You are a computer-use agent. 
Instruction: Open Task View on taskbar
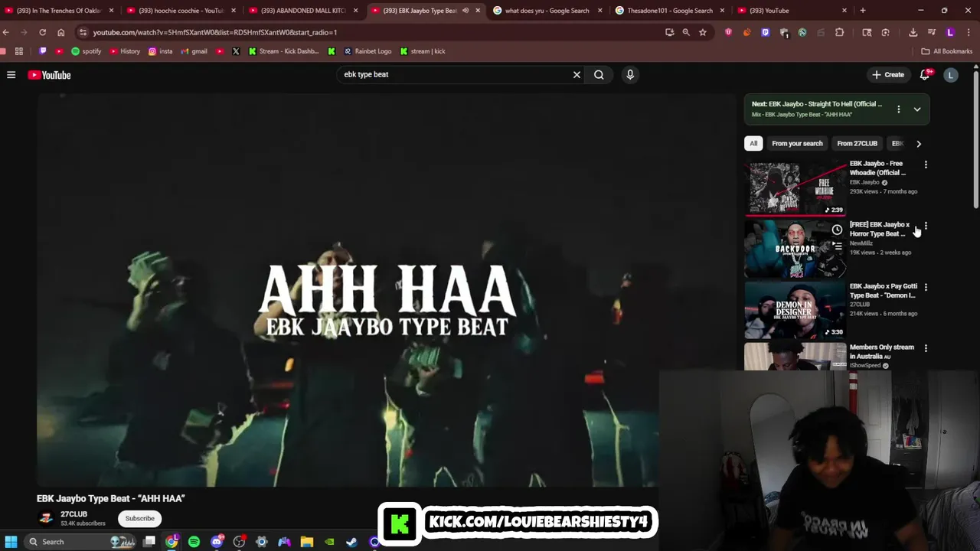[149, 542]
